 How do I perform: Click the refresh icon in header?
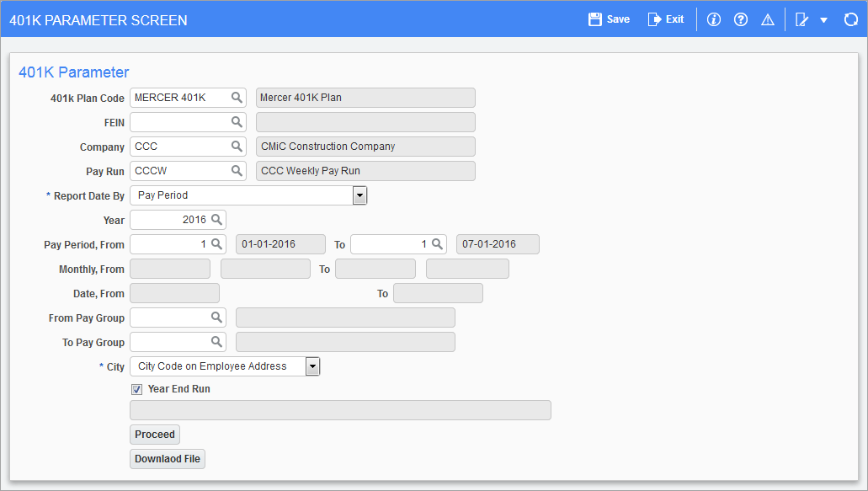click(851, 20)
